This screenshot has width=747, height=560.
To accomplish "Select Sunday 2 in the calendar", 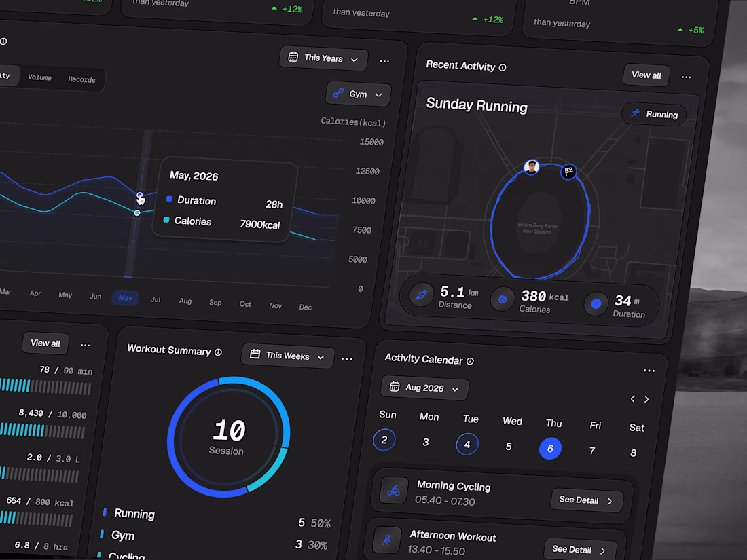I will [384, 440].
